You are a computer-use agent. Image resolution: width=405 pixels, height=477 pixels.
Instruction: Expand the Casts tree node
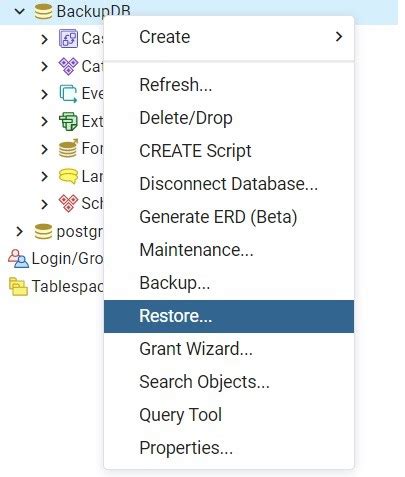point(44,39)
